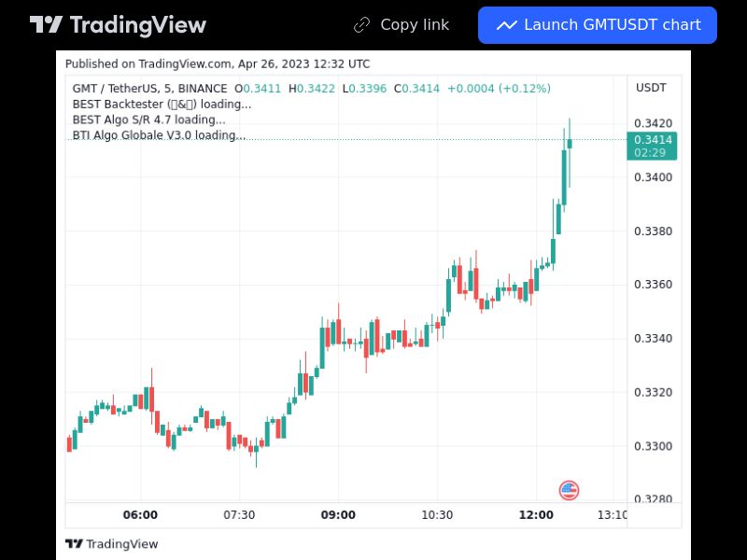This screenshot has width=747, height=560.
Task: Click BEST Backtester loading indicator text
Action: click(162, 105)
